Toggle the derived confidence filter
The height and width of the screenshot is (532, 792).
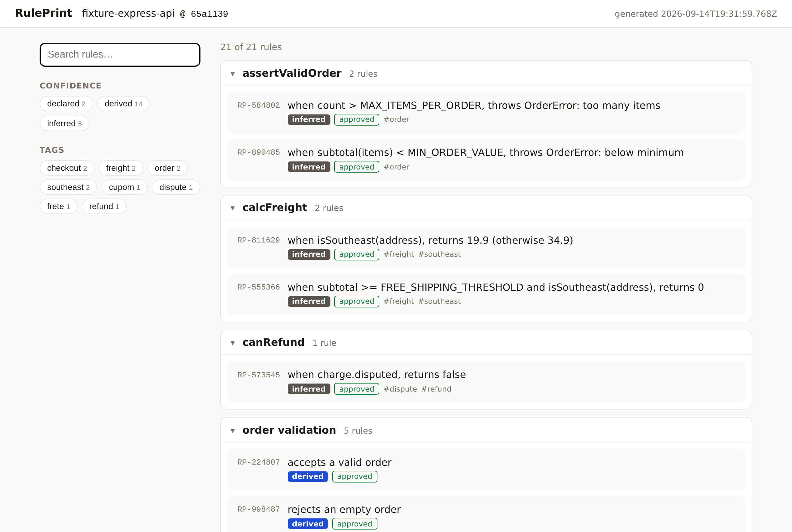(123, 104)
